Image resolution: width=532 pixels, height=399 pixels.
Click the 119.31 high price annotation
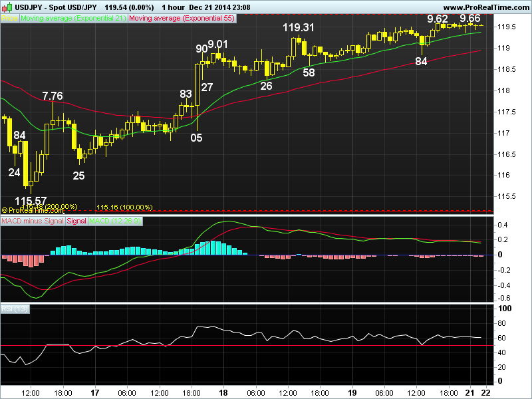[299, 27]
